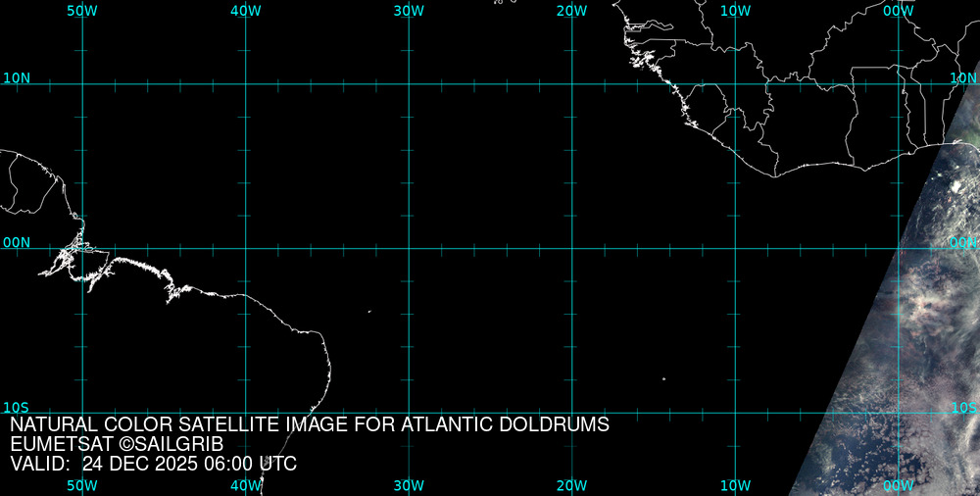Image resolution: width=980 pixels, height=496 pixels.
Task: Click the 10N latitude label on left side
Action: pos(16,77)
